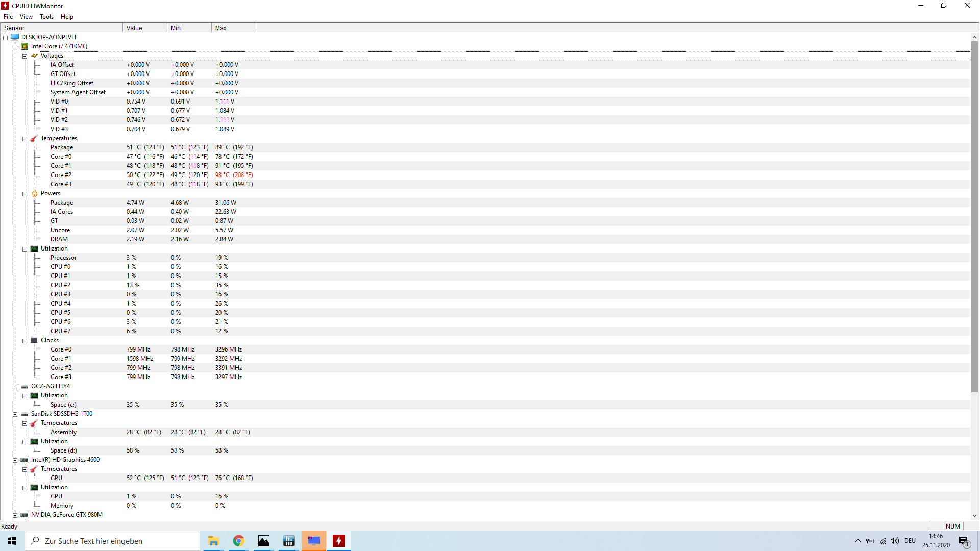This screenshot has height=551, width=980.
Task: Click the CPU Temperatures thermometer icon
Action: click(34, 138)
